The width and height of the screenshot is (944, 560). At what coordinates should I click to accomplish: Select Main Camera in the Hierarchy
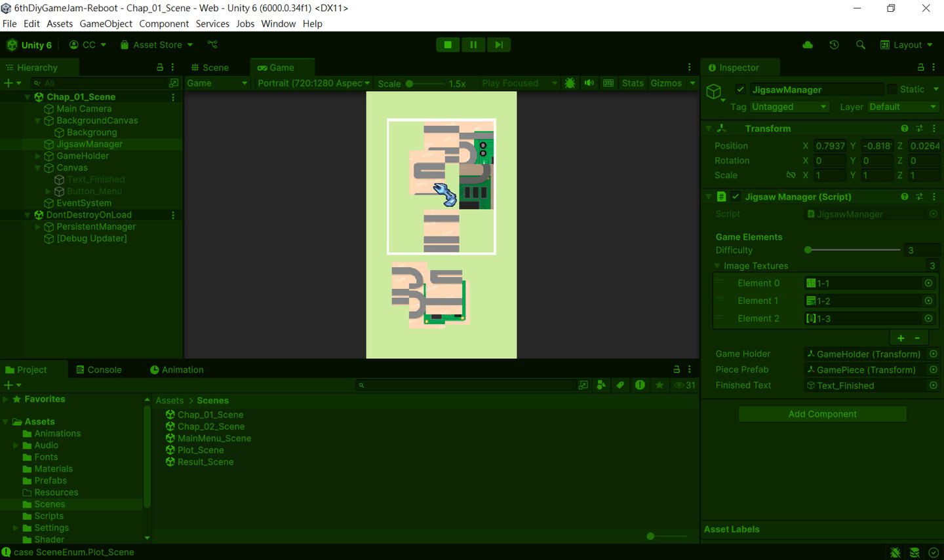click(x=84, y=109)
